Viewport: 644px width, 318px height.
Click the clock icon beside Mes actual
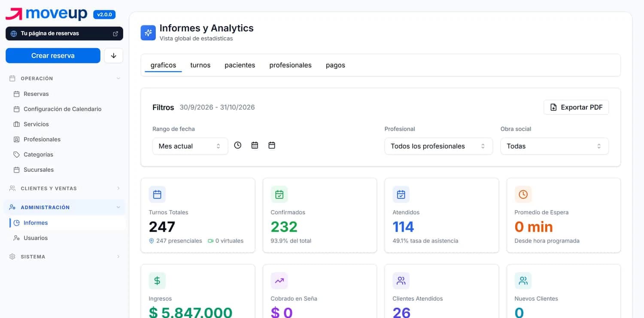(238, 145)
